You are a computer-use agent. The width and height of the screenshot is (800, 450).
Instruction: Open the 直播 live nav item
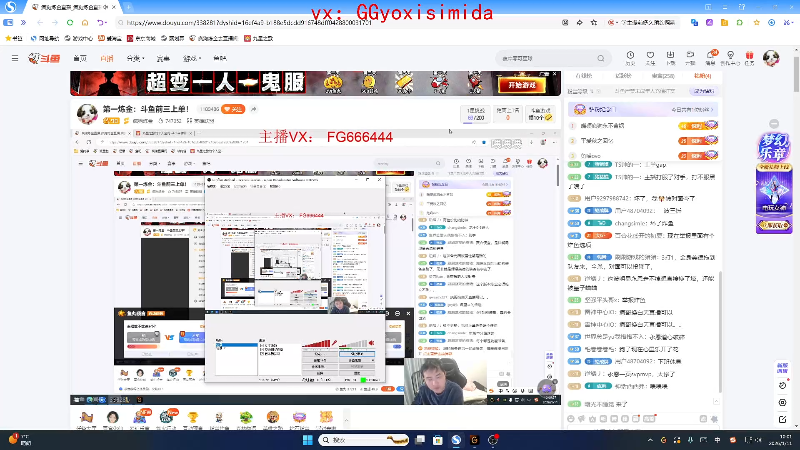[107, 59]
